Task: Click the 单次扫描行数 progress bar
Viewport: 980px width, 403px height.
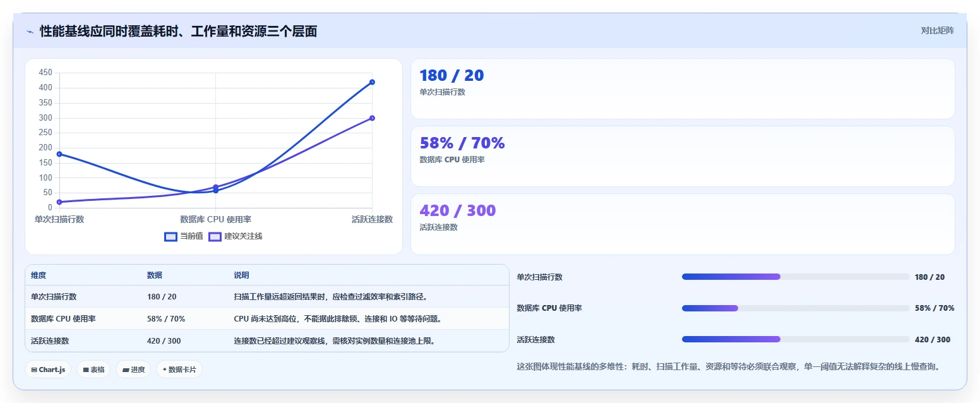Action: point(796,277)
